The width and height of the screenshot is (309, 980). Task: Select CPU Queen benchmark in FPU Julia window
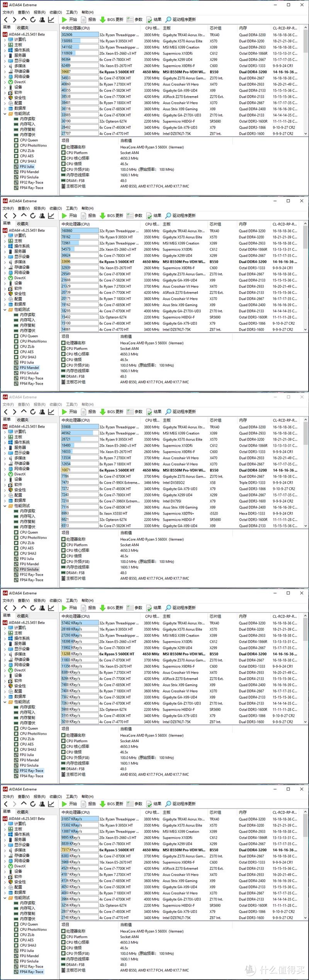point(29,140)
